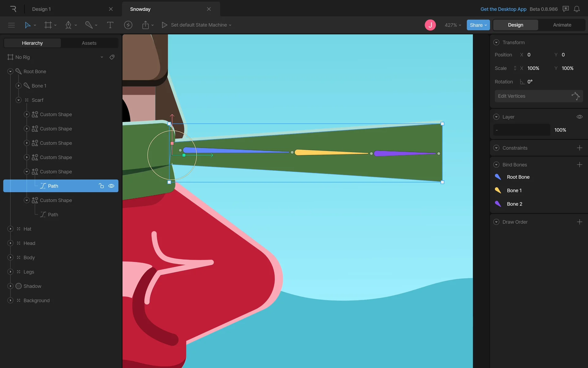Toggle Layer visibility eye in inspector
This screenshot has width=588, height=368.
click(x=579, y=117)
